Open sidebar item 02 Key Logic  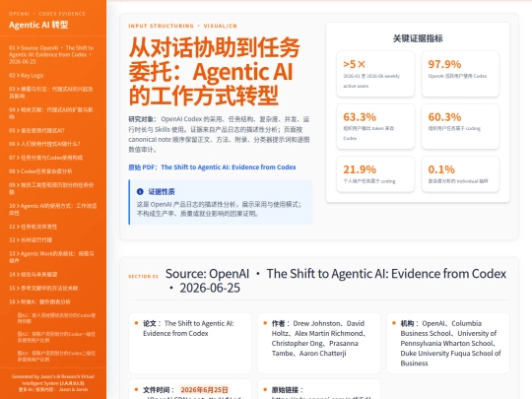(x=27, y=75)
